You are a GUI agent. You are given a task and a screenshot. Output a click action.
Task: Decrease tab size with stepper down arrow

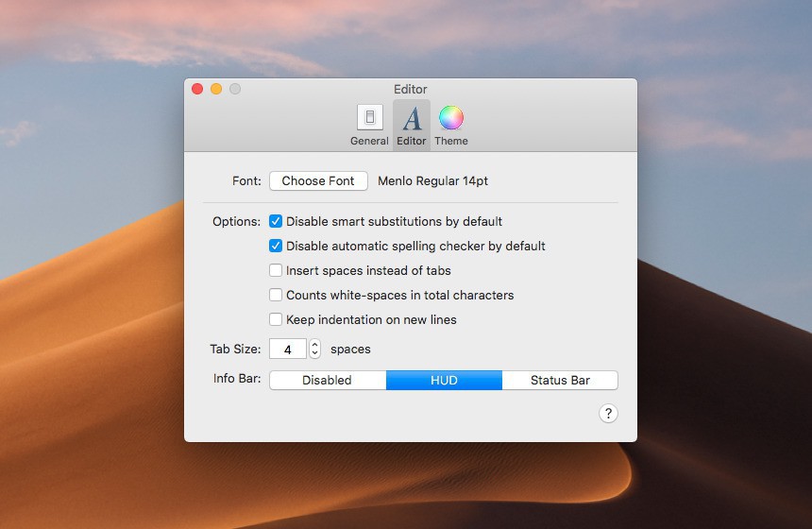(314, 353)
